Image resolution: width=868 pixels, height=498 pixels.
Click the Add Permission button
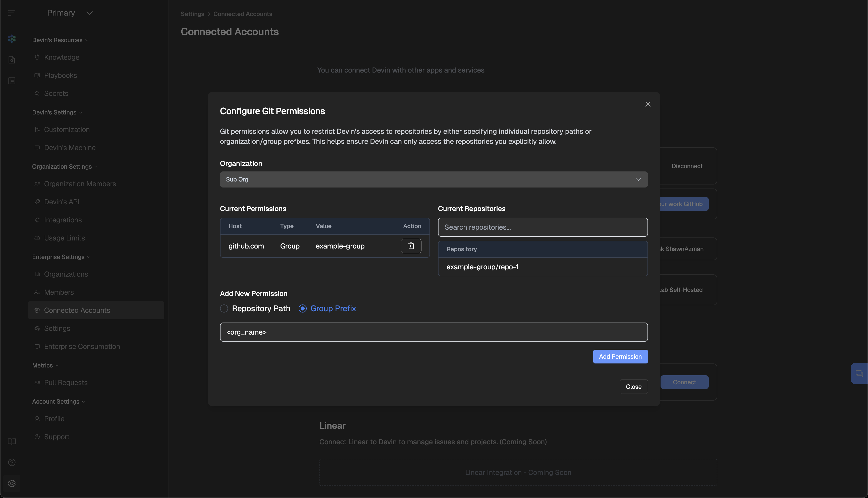click(x=620, y=356)
